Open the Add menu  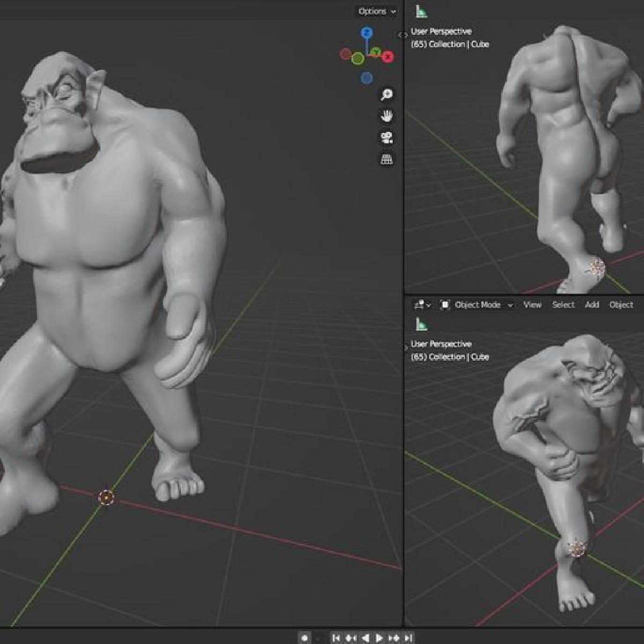pos(592,305)
